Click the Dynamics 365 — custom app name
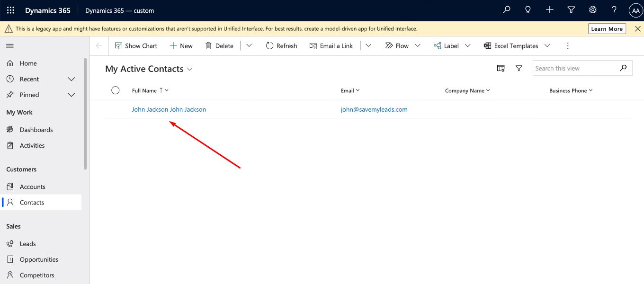This screenshot has width=644, height=284. coord(119,10)
